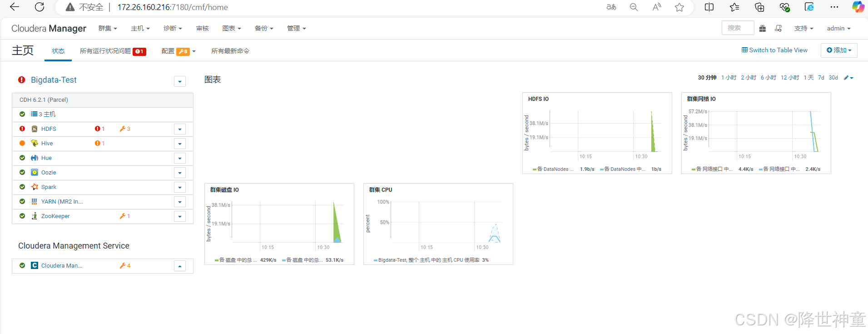Open the 所有运行状况问题 tab
Viewport: 868px width, 334px height.
tap(113, 51)
